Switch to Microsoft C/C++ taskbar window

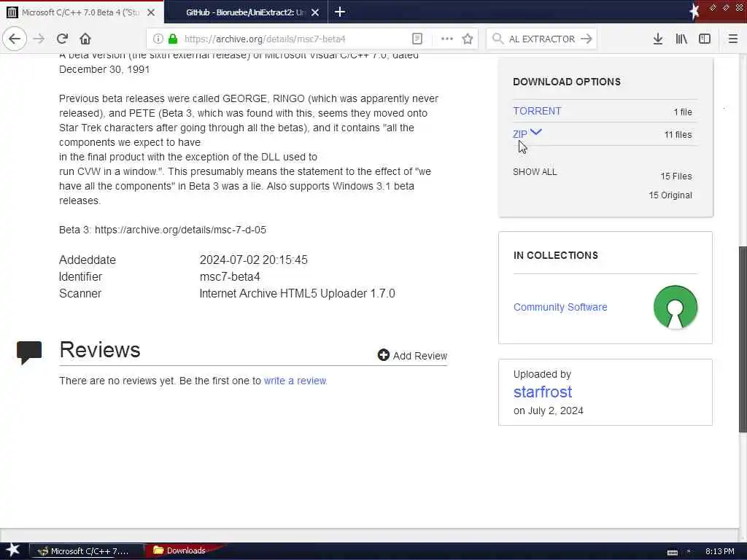click(x=87, y=551)
